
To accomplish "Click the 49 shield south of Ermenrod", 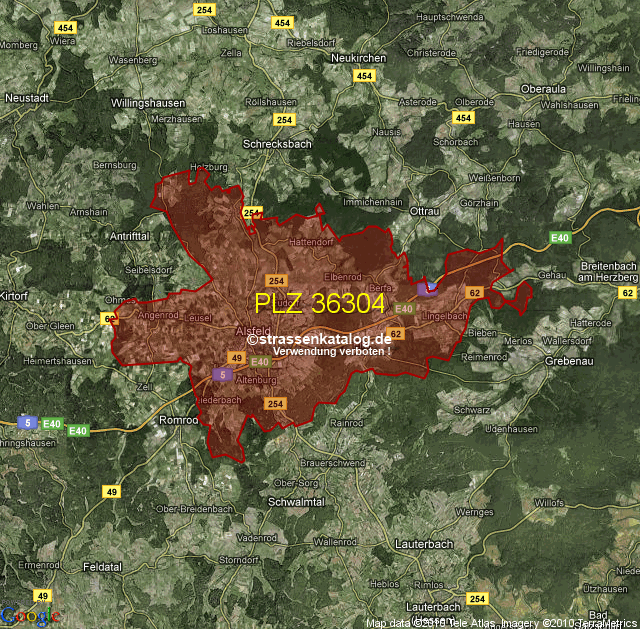I will [42, 595].
